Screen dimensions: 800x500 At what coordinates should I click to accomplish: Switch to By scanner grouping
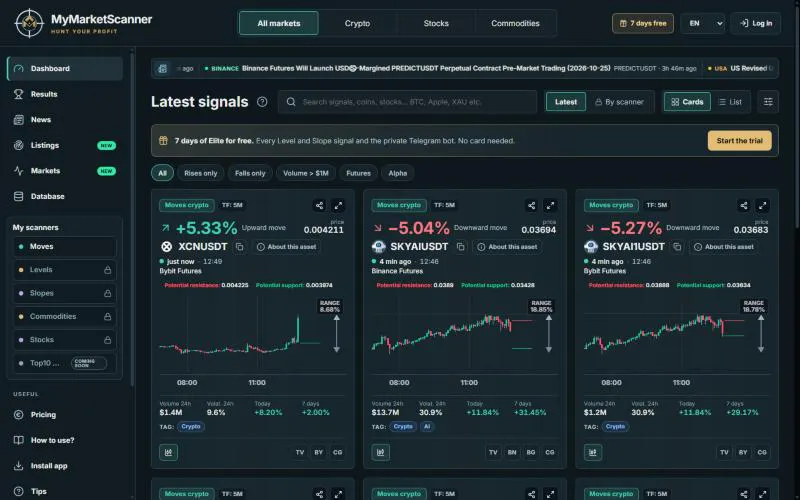point(619,102)
